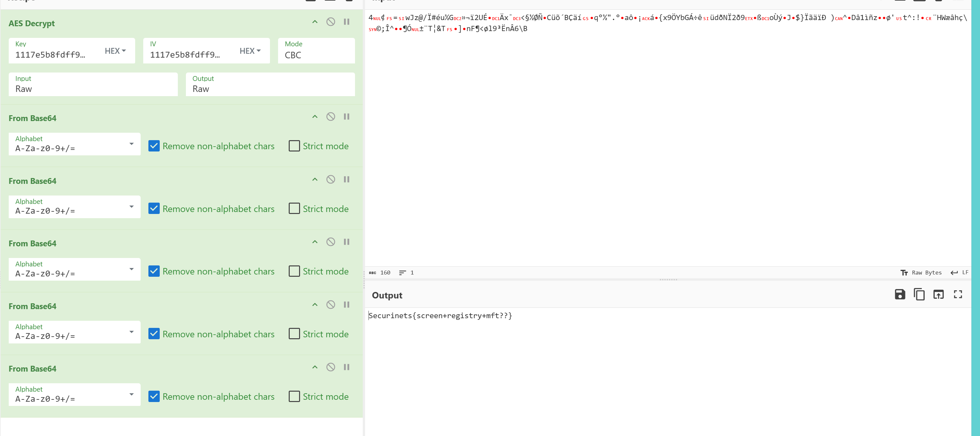Disable the first From Base64 operation
This screenshot has height=436, width=980.
[x=330, y=117]
